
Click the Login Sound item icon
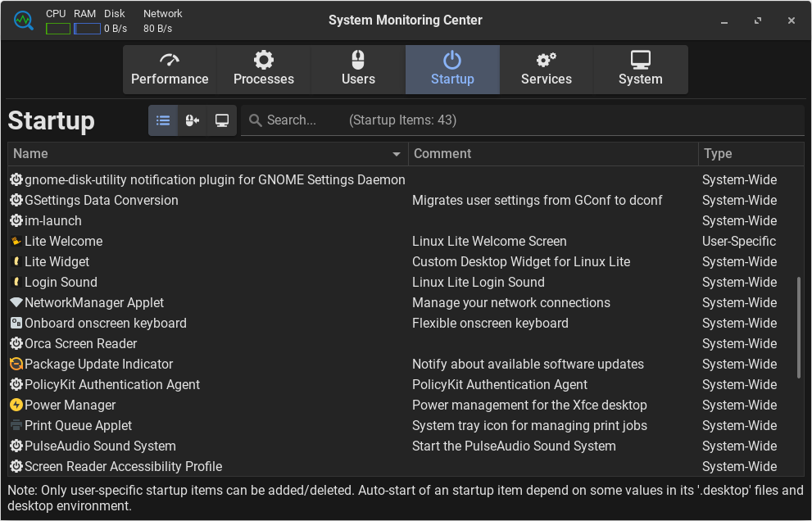click(16, 283)
